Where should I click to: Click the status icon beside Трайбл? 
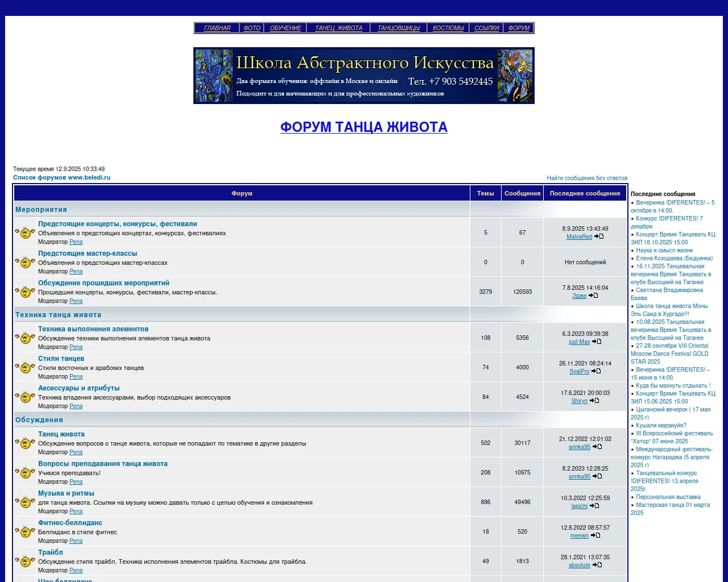coord(25,561)
